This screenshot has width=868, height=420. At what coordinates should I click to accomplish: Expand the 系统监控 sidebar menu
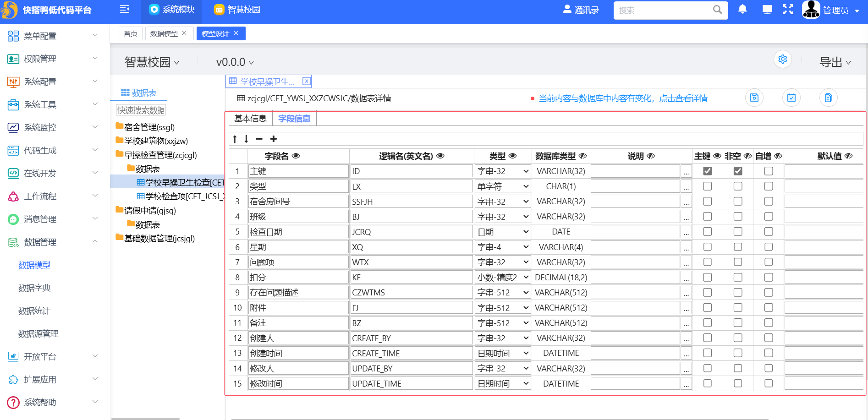(x=54, y=127)
